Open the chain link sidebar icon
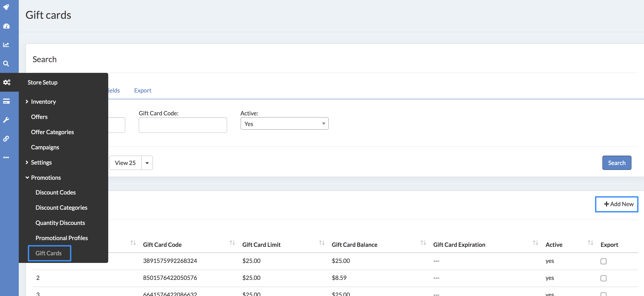Viewport: 644px width, 296px height. (6, 139)
